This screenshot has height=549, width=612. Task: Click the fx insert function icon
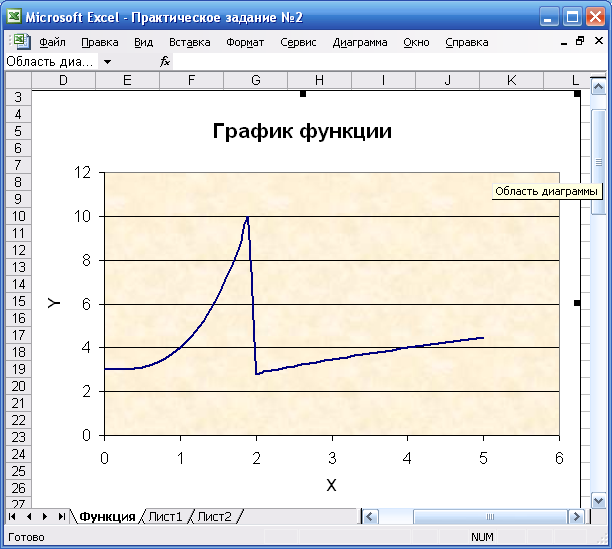click(x=165, y=61)
